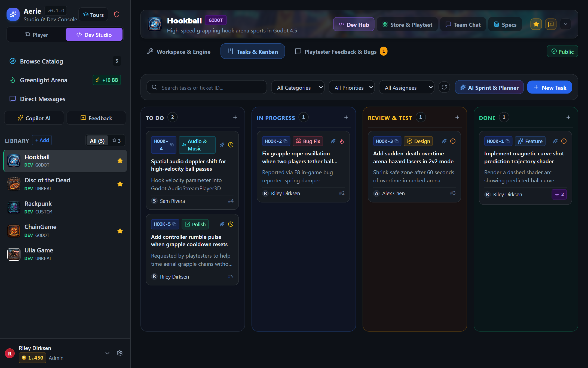Switch to Player mode
The image size is (588, 368).
[x=36, y=35]
